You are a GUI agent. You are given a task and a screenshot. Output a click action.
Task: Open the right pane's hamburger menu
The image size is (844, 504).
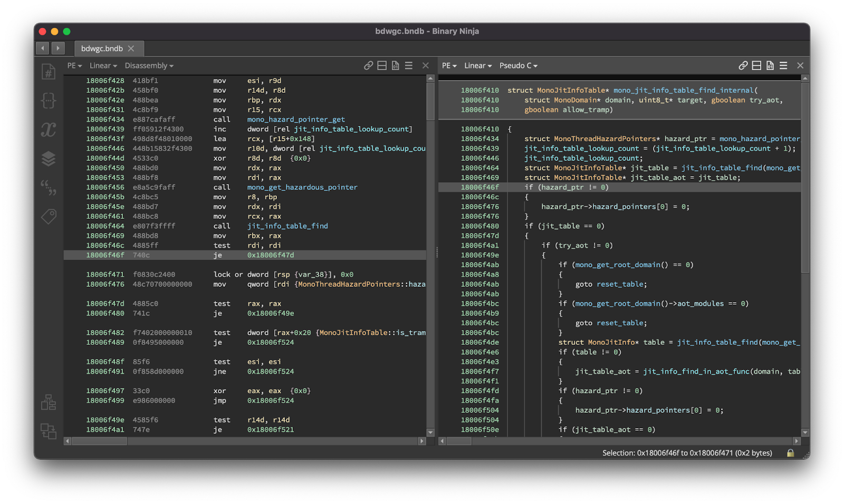(x=783, y=65)
